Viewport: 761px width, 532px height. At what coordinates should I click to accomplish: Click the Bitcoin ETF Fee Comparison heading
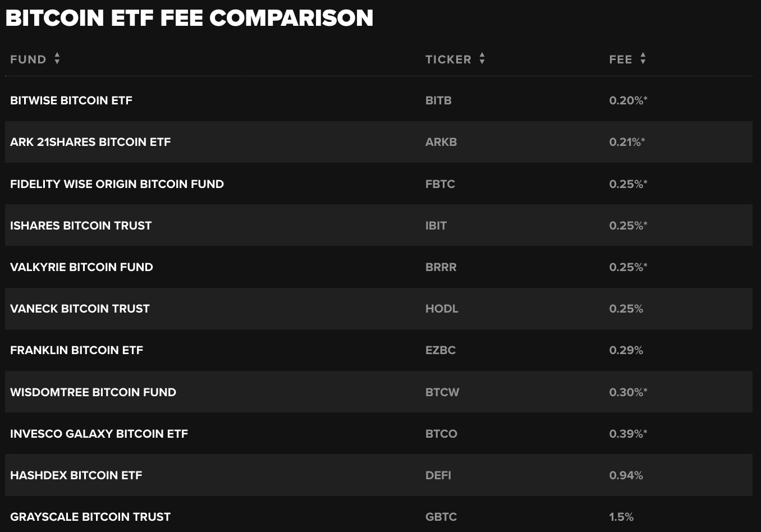point(189,18)
